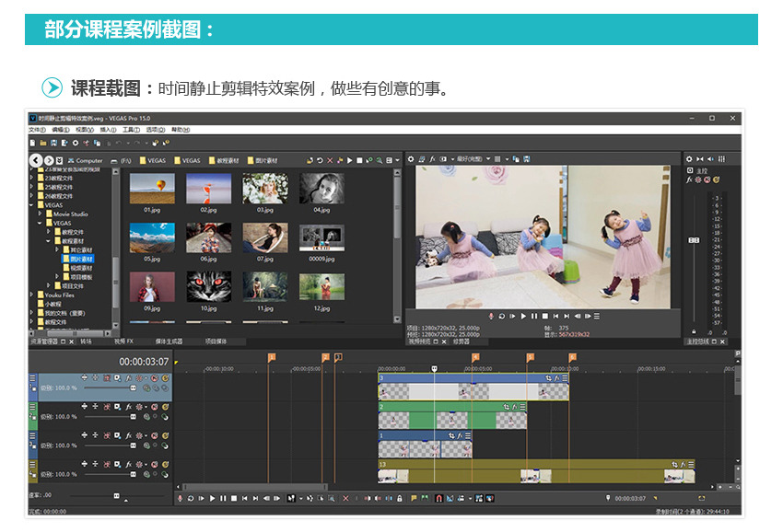
Task: Open video preview properties gear icon
Action: [x=411, y=158]
